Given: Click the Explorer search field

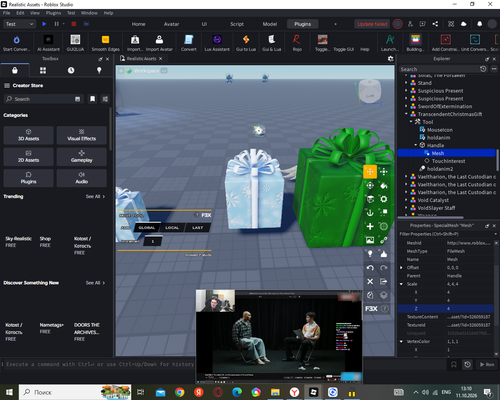Looking at the screenshot, I should click(x=438, y=69).
